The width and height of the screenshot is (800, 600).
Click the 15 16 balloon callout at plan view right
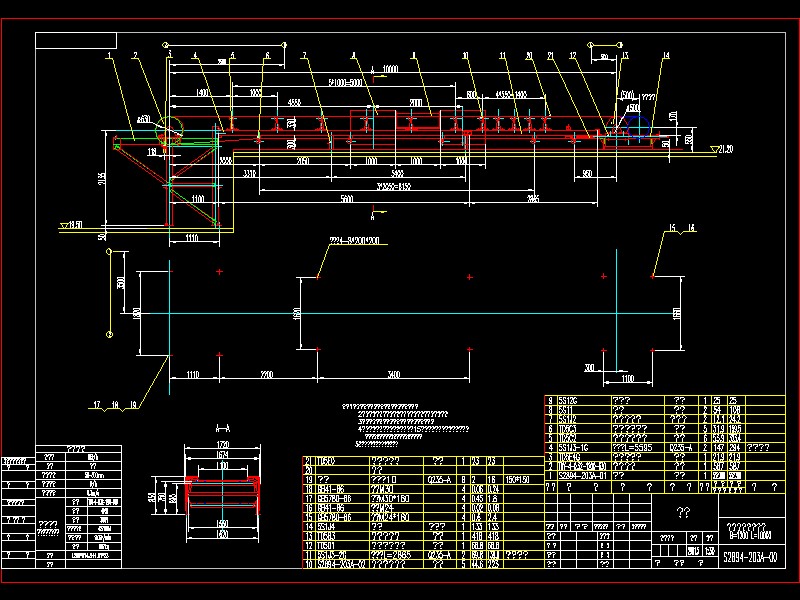682,228
